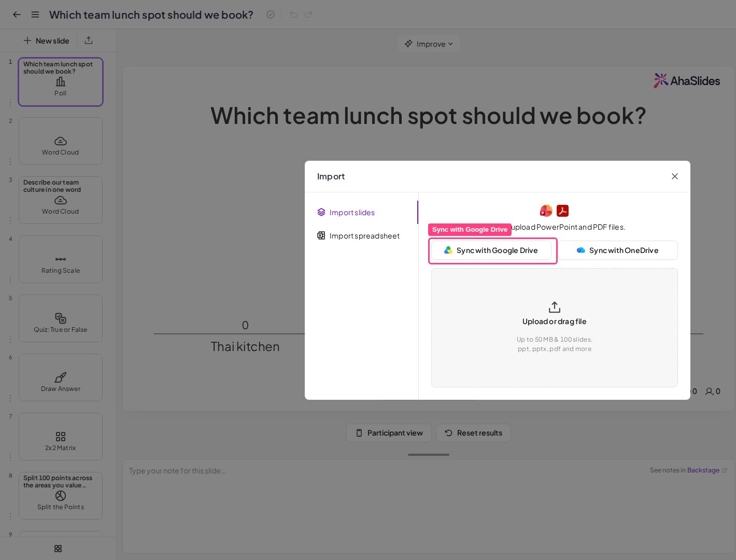Viewport: 736px width, 560px height.
Task: Open slide 1 options drag handle
Action: pos(10,103)
